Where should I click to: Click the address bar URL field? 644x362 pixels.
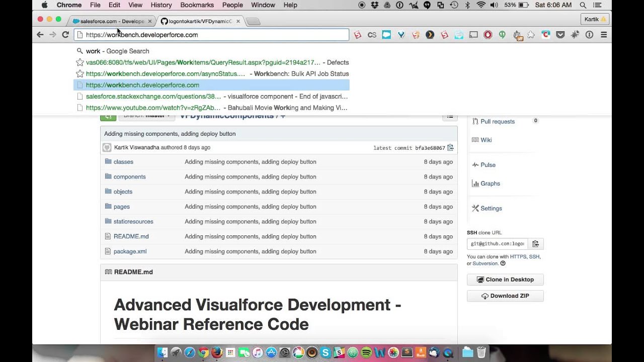pyautogui.click(x=211, y=35)
